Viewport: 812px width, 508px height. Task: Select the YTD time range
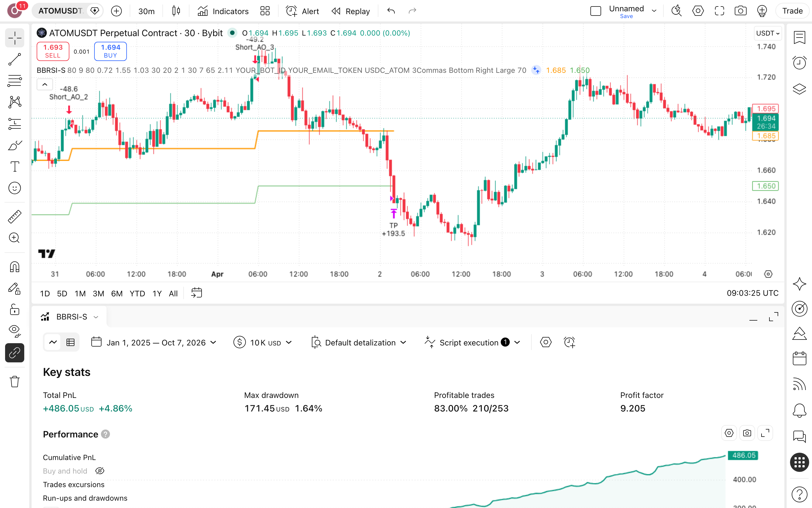click(137, 294)
